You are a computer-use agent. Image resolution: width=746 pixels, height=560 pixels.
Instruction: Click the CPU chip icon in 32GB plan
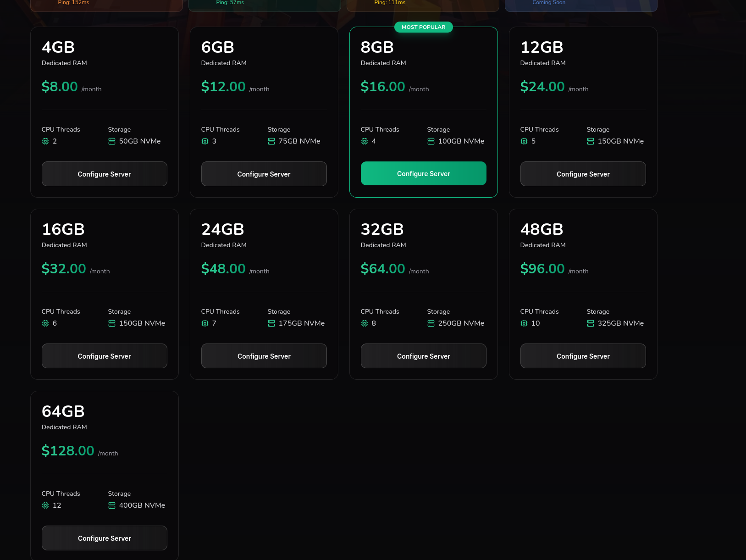coord(365,323)
